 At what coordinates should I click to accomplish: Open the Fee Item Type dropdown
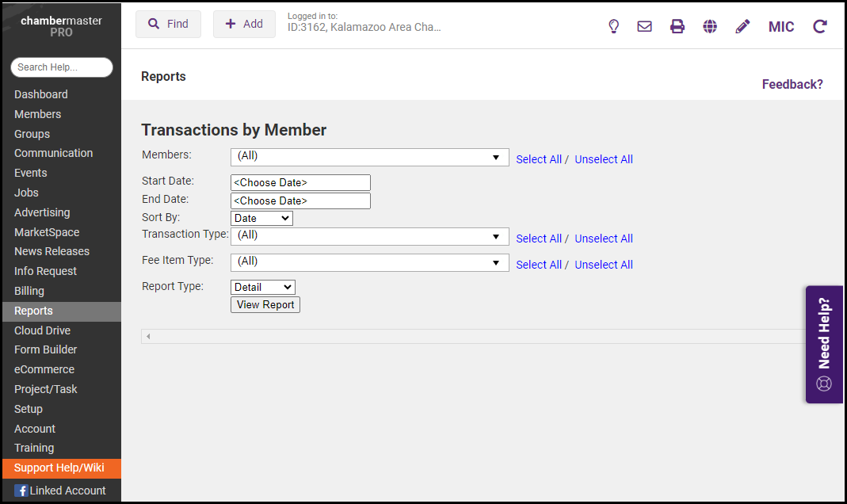(369, 262)
